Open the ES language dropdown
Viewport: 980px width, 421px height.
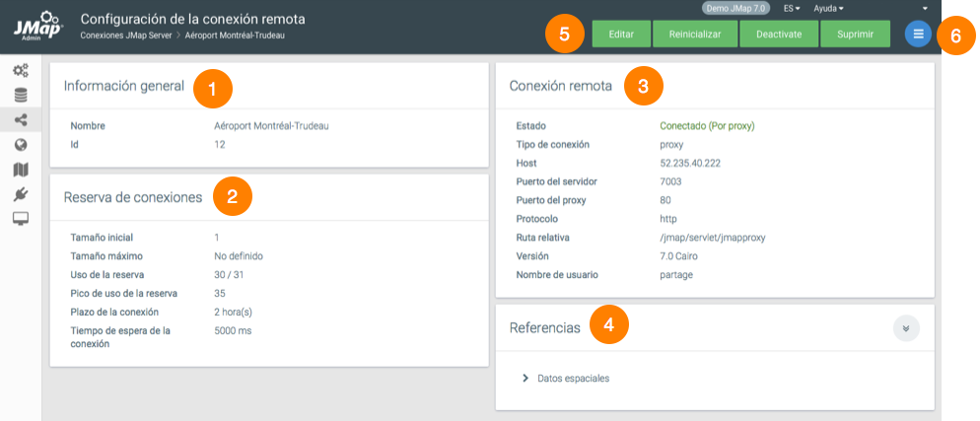point(791,8)
